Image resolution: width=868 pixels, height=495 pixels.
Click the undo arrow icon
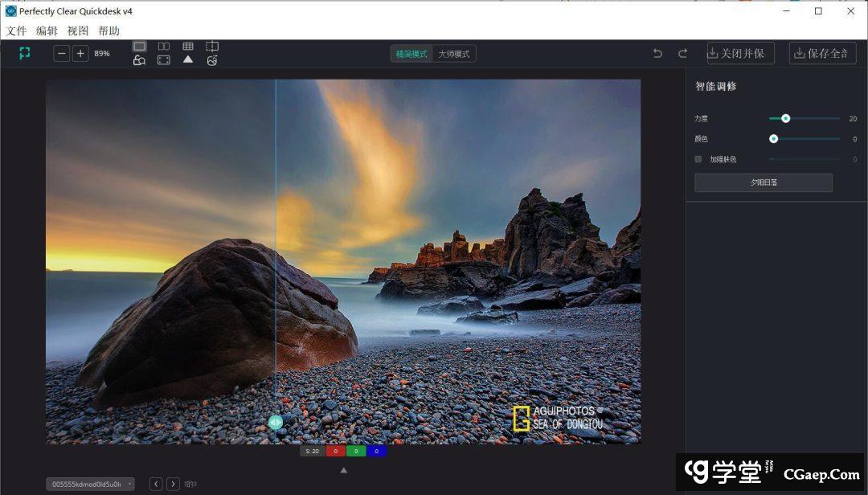tap(657, 54)
